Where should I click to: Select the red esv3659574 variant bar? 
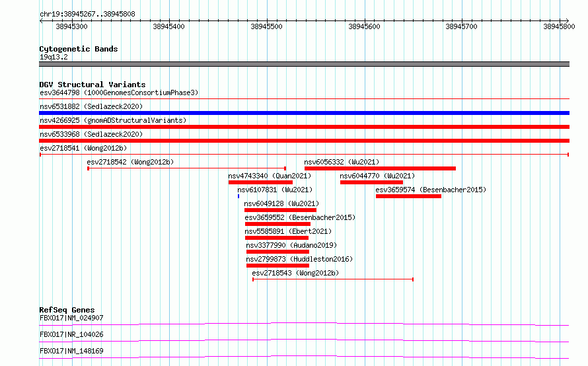(408, 196)
